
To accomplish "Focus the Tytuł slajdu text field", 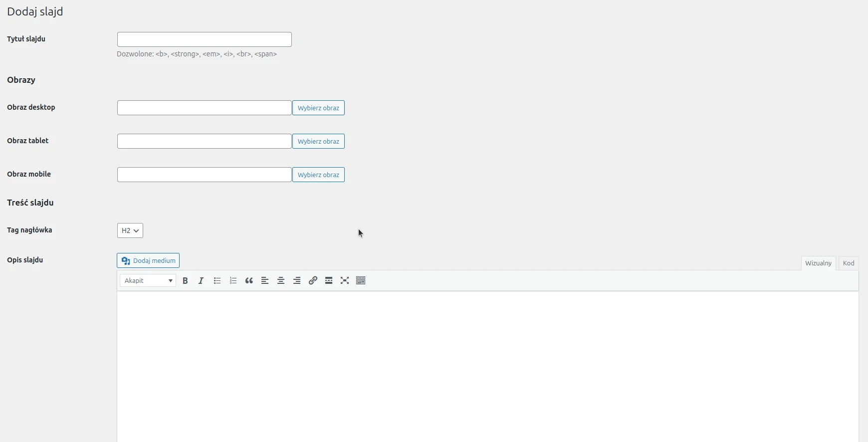I will (x=205, y=39).
